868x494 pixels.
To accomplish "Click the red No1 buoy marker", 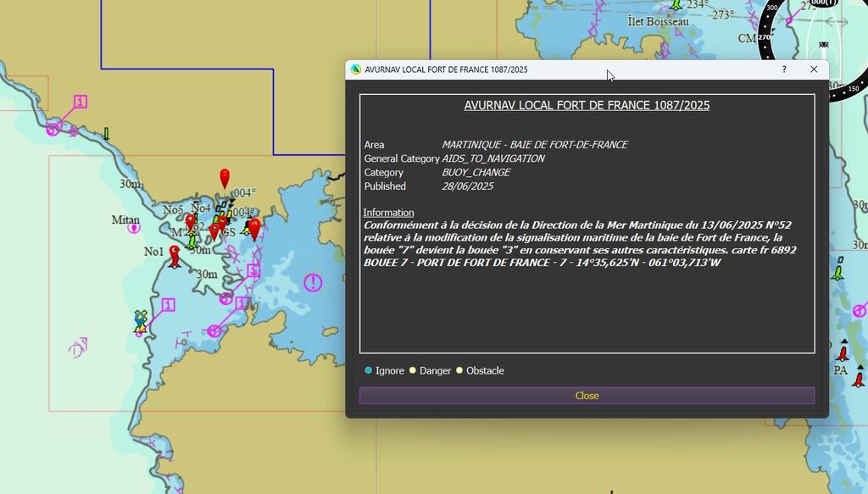I will tap(175, 256).
